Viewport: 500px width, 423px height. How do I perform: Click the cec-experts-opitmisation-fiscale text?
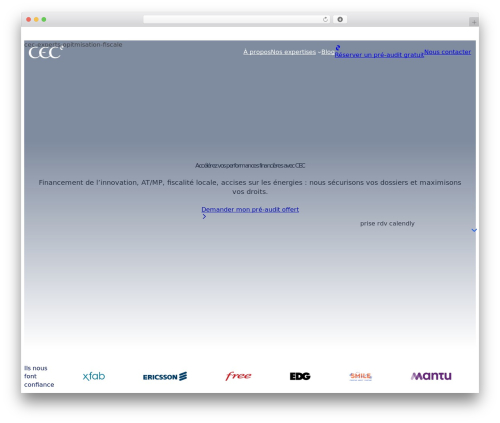click(73, 44)
